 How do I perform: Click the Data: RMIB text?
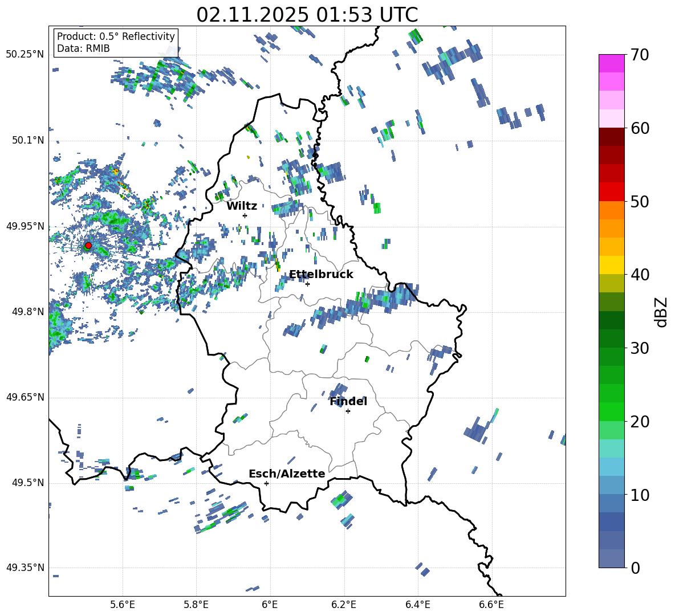83,48
